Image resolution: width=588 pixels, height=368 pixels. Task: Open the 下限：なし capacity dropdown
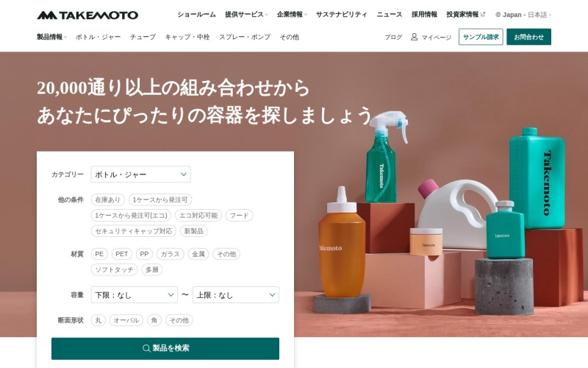(x=135, y=295)
